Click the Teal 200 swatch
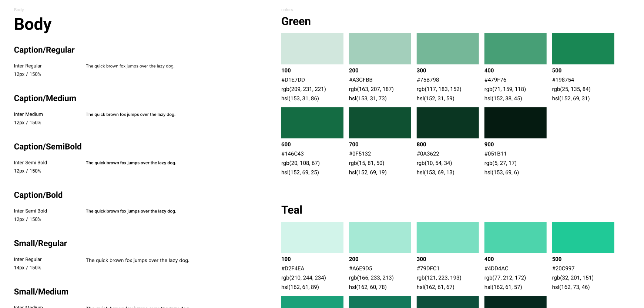This screenshot has height=308, width=644. point(380,237)
